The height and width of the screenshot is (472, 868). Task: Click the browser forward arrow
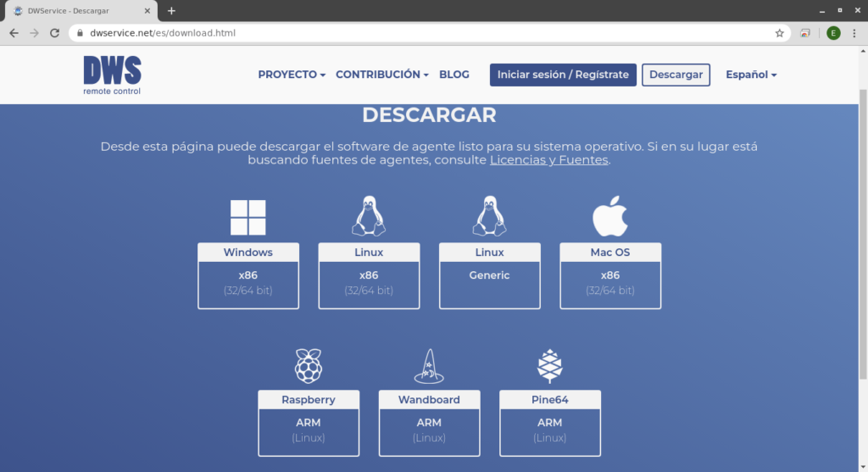(x=34, y=33)
